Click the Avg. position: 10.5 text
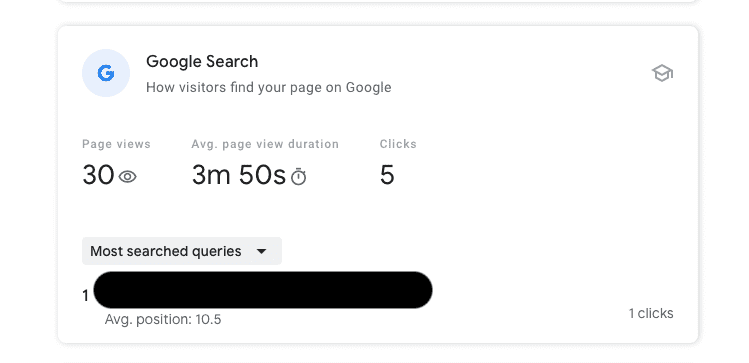The image size is (749, 363). 163,320
